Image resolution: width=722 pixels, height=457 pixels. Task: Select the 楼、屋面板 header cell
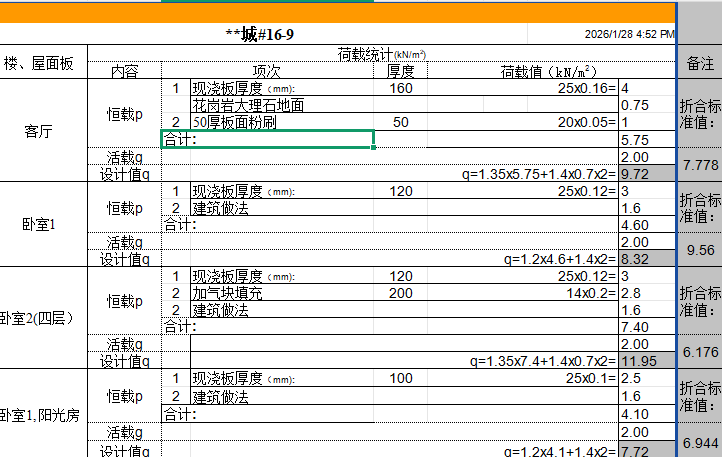[x=40, y=63]
